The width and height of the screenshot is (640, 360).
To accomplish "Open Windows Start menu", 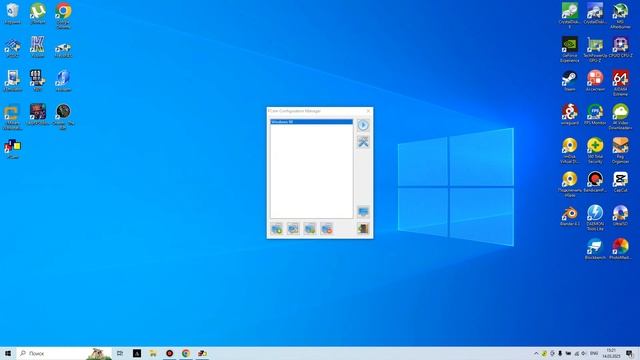I will click(x=8, y=353).
